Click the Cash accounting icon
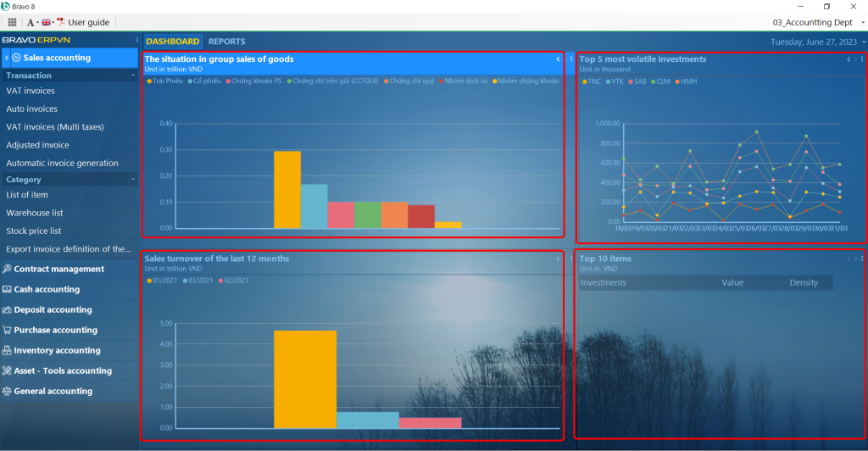This screenshot has width=868, height=451. (7, 290)
